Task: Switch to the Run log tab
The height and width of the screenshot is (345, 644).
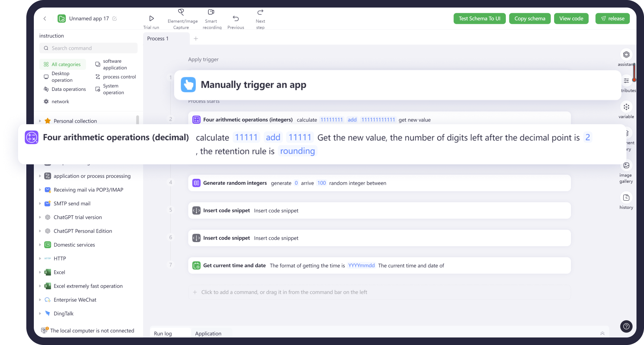Action: coord(163,333)
